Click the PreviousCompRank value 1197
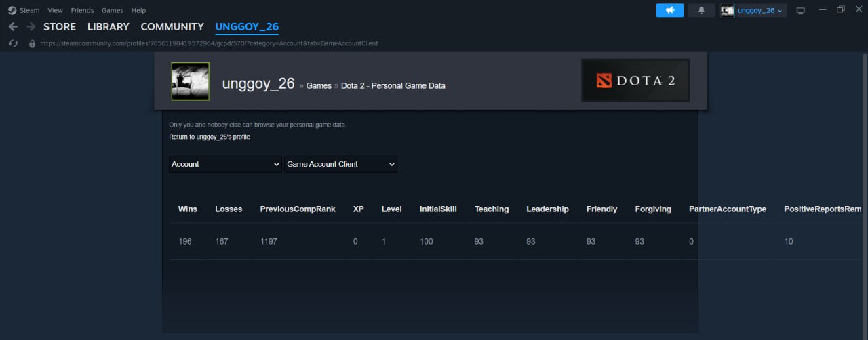The width and height of the screenshot is (868, 340). pyautogui.click(x=269, y=242)
